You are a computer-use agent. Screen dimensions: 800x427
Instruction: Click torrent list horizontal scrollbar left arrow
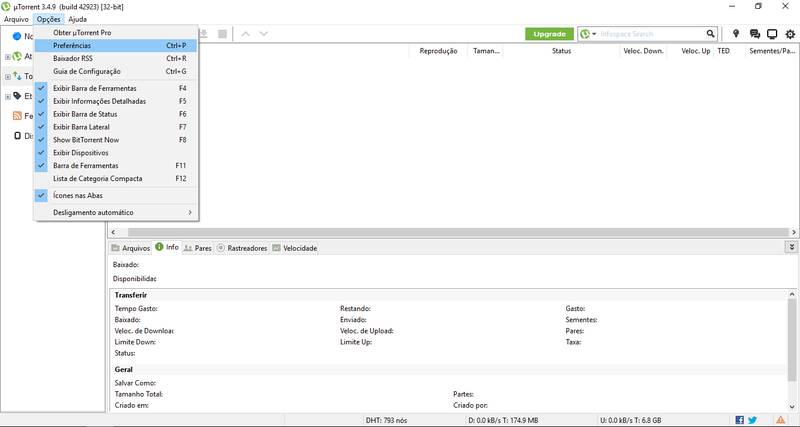pos(113,232)
